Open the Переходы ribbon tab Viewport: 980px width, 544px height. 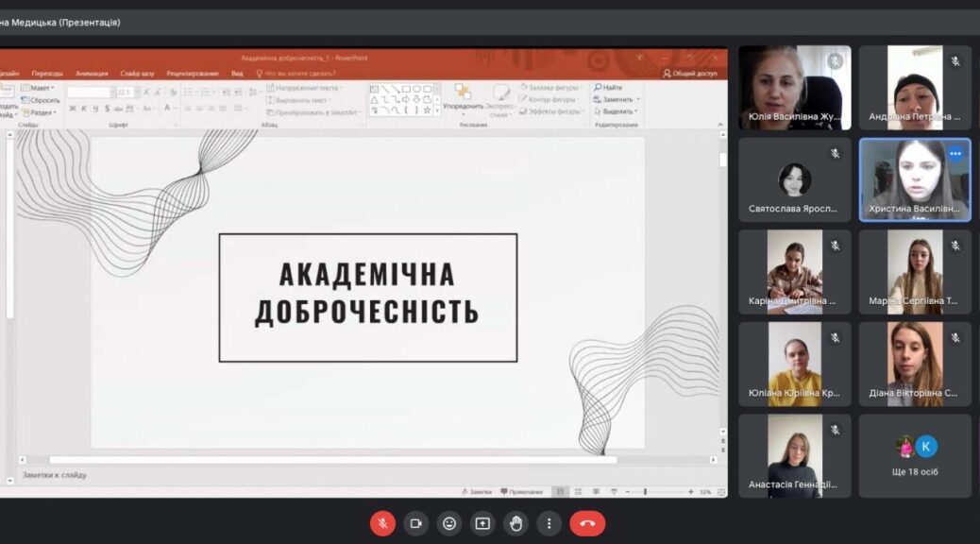click(47, 73)
